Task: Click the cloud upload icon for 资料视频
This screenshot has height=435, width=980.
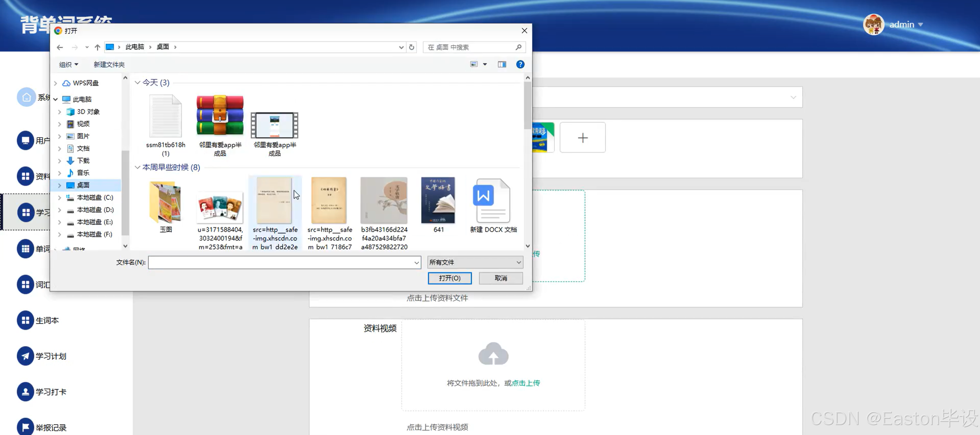Action: [x=493, y=354]
